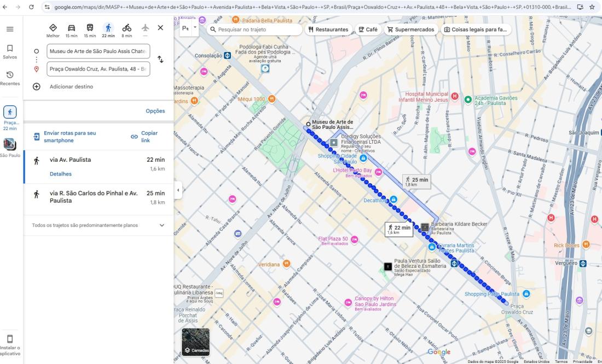Click Flat Plaza 50 hotel pin
This screenshot has width=602, height=364.
pos(355,240)
